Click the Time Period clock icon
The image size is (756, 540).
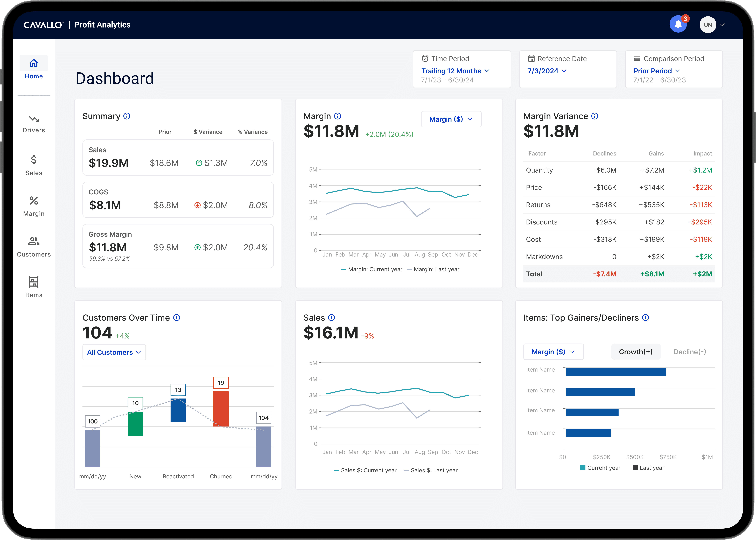pyautogui.click(x=425, y=59)
